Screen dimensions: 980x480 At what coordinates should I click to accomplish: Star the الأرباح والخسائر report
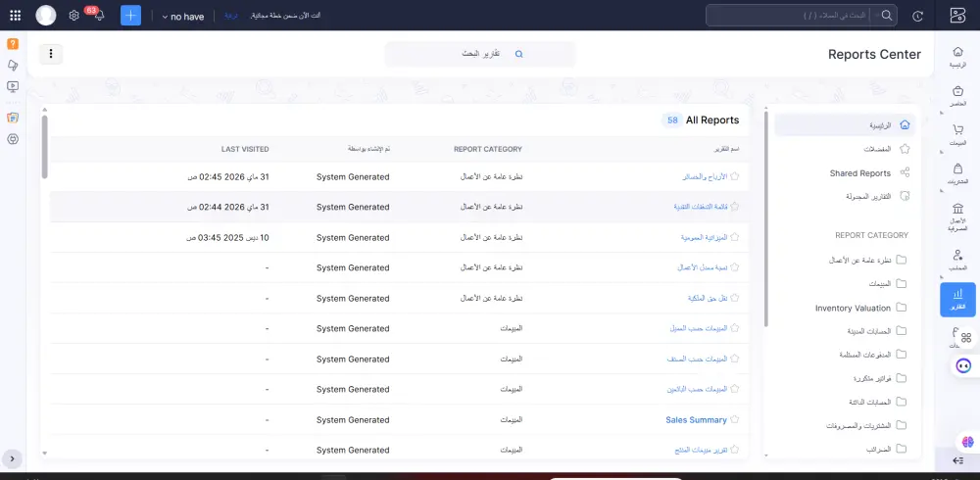point(734,176)
